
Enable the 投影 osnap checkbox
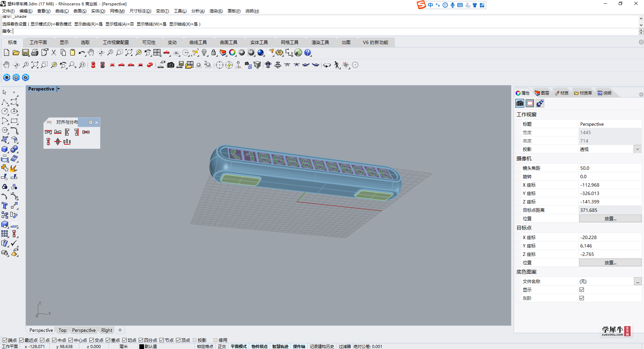[195, 340]
